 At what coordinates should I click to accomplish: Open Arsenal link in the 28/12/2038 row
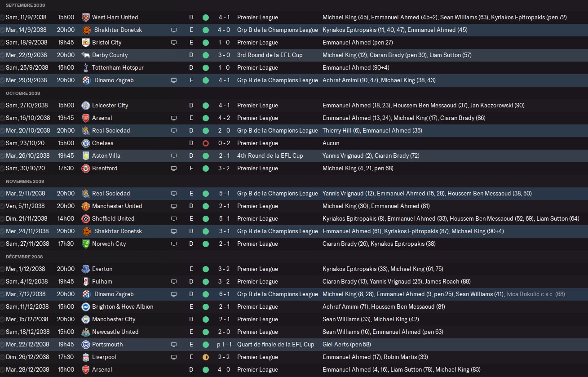click(102, 369)
